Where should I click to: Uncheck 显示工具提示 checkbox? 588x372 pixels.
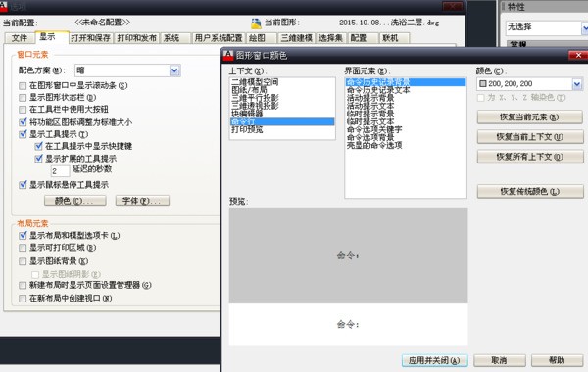pyautogui.click(x=23, y=134)
